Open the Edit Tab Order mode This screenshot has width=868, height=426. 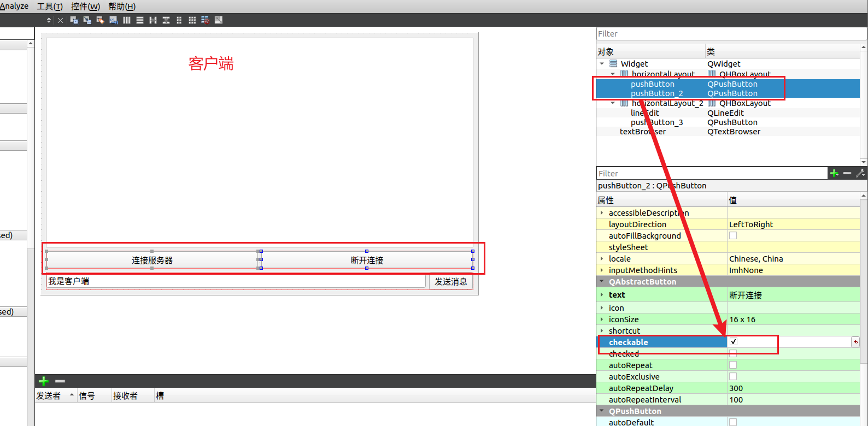pos(113,20)
